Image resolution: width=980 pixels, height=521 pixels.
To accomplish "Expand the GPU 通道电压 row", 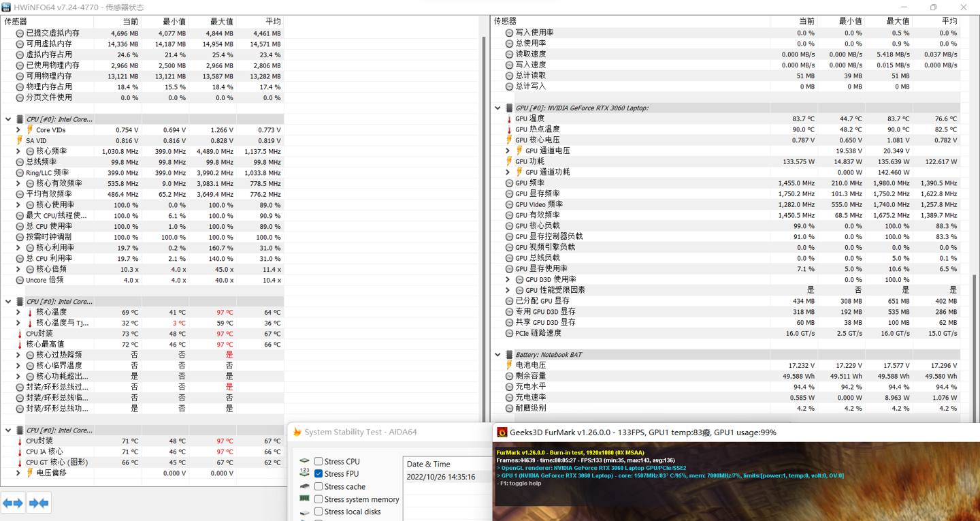I will (508, 151).
